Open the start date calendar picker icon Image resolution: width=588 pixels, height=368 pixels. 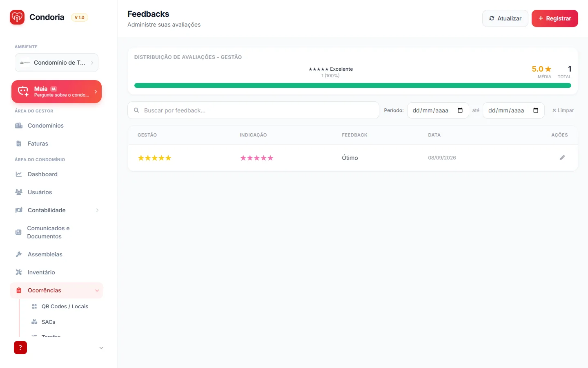coord(460,110)
